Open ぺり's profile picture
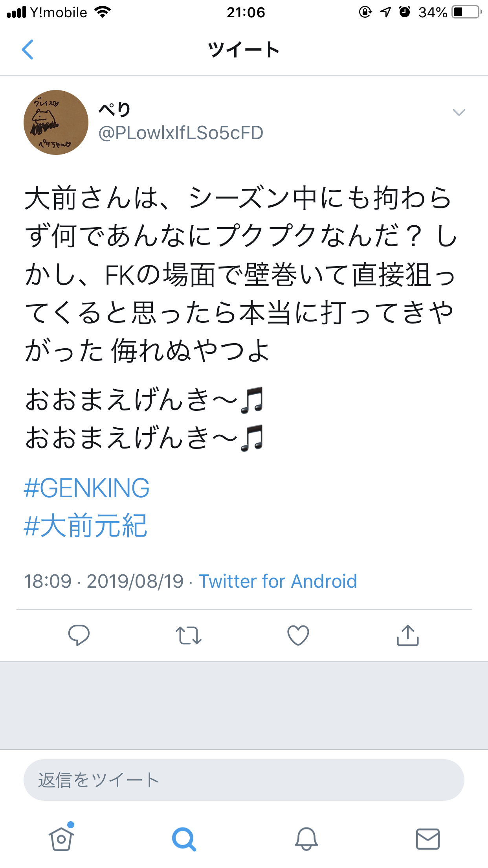This screenshot has height=868, width=488. click(x=56, y=122)
